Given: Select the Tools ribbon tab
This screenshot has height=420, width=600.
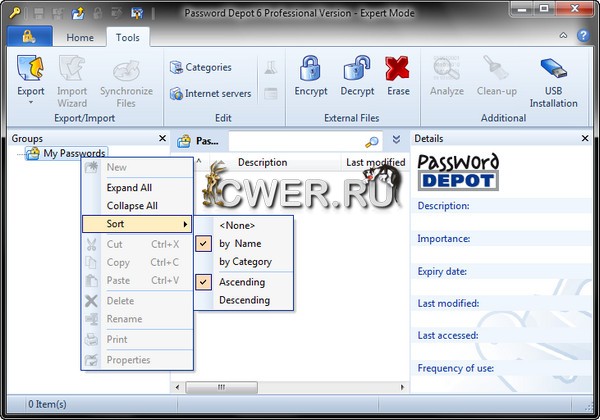Looking at the screenshot, I should 127,37.
